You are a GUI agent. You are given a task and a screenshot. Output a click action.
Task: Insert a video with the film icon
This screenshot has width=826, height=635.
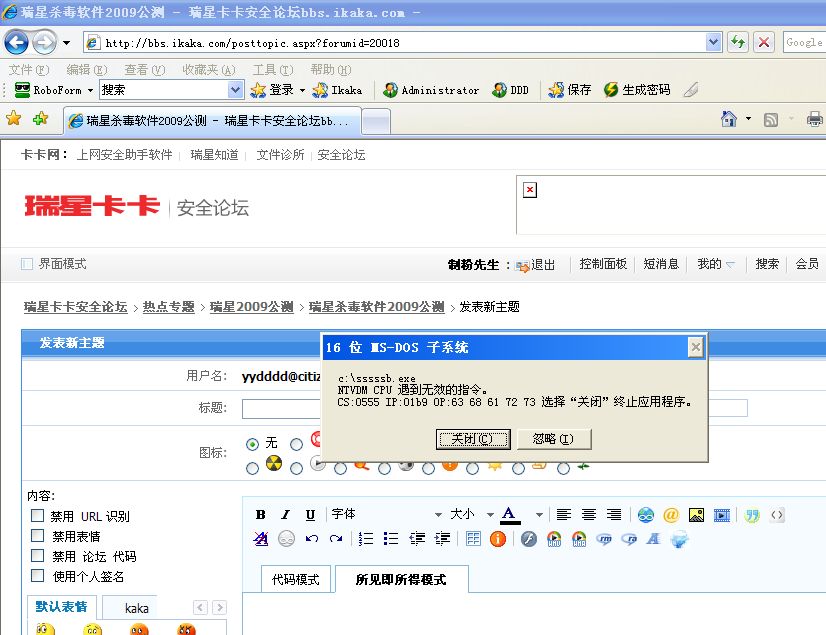pos(722,515)
